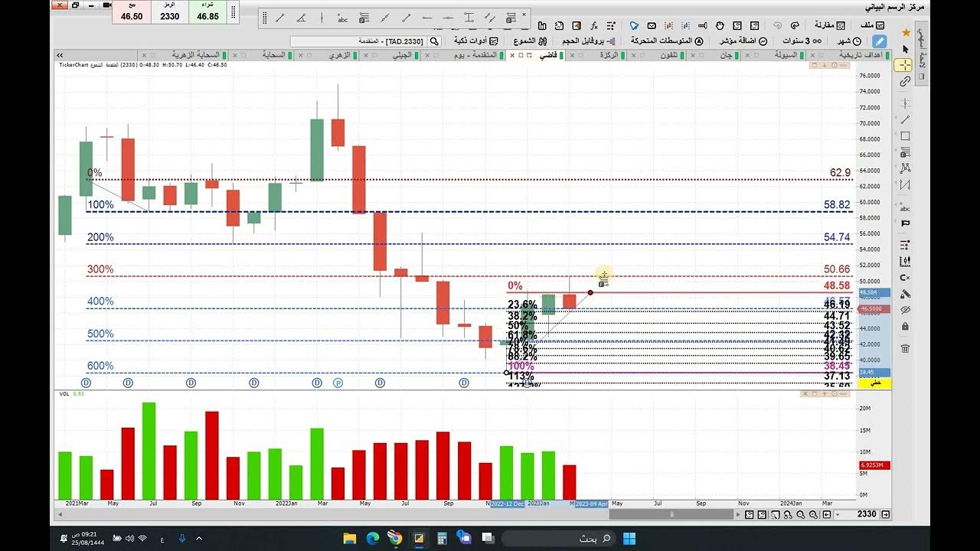This screenshot has height=551, width=980.
Task: Open the الشموع candles chart type menu
Action: point(529,41)
